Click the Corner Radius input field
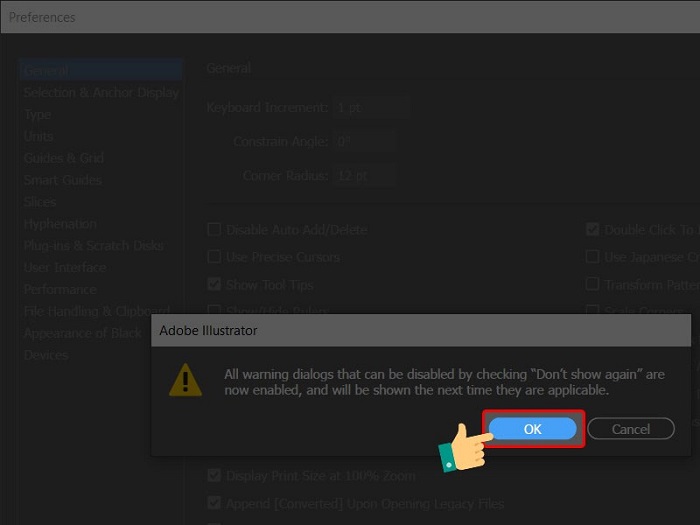700x525 pixels. pyautogui.click(x=363, y=176)
